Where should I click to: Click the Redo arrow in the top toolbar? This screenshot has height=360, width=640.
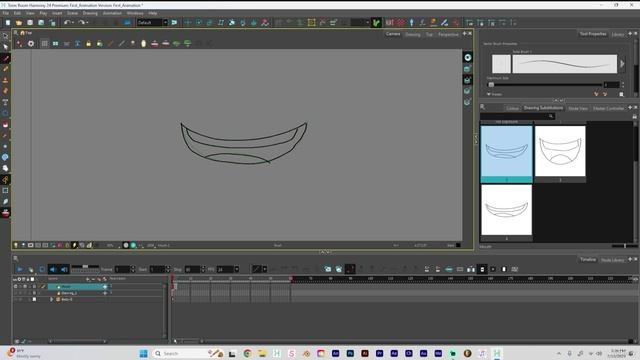click(81, 22)
